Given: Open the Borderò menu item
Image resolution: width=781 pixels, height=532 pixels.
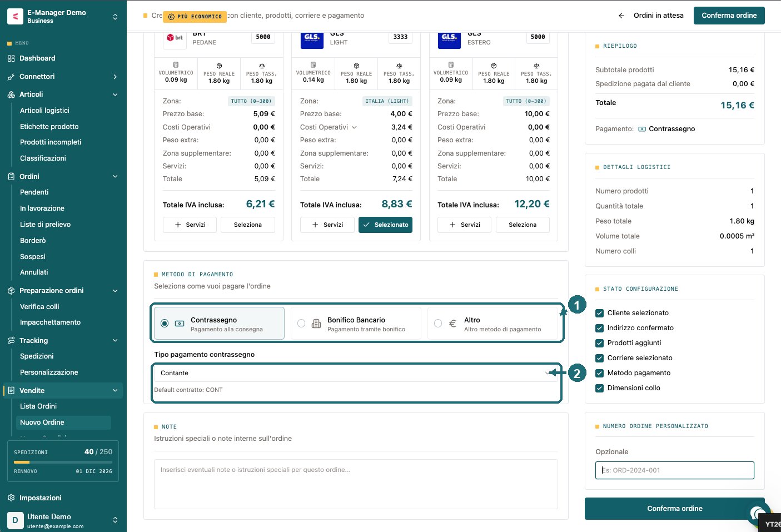Looking at the screenshot, I should [x=33, y=241].
